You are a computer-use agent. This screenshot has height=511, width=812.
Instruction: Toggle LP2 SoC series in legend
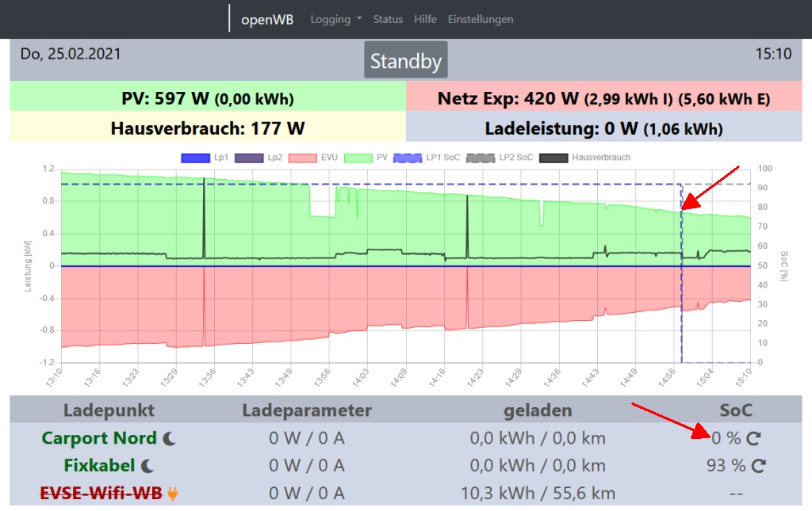(500, 158)
